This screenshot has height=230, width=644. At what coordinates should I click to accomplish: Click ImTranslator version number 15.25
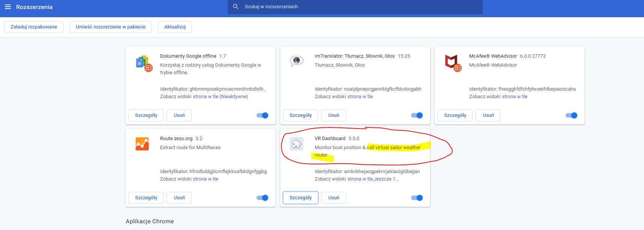(x=404, y=56)
